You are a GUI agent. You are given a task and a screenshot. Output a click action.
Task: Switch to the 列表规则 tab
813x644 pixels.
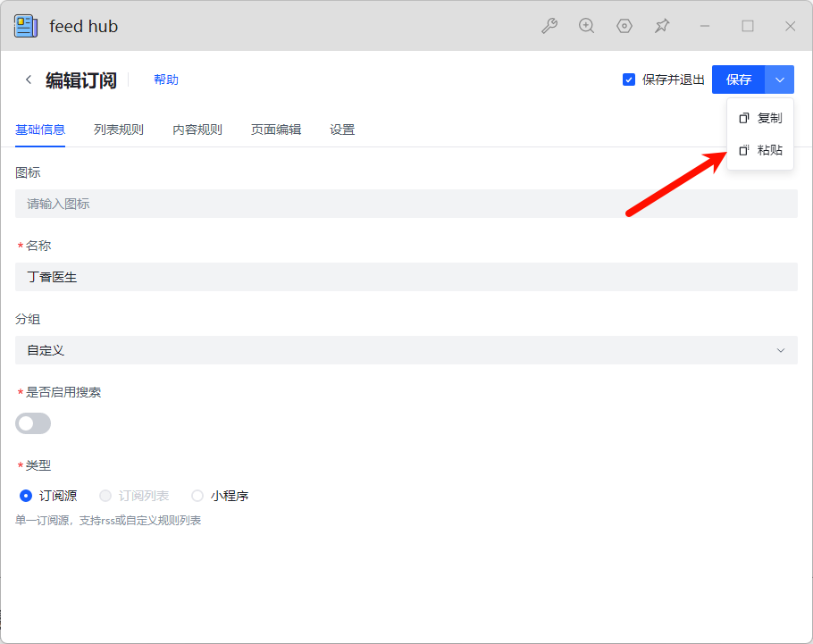pyautogui.click(x=119, y=130)
